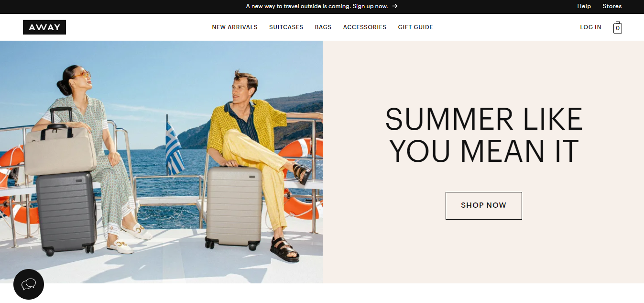644x303 pixels.
Task: Expand the Accessories navigation menu
Action: [365, 27]
